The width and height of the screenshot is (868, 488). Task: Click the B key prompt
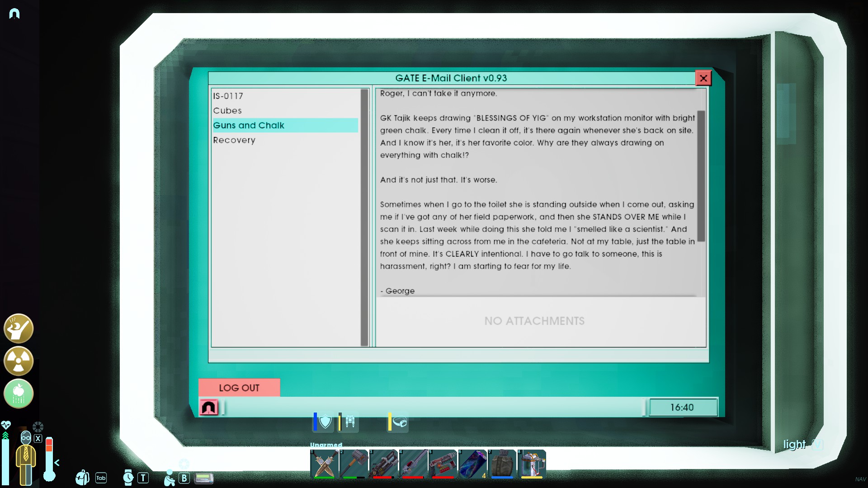click(x=184, y=478)
